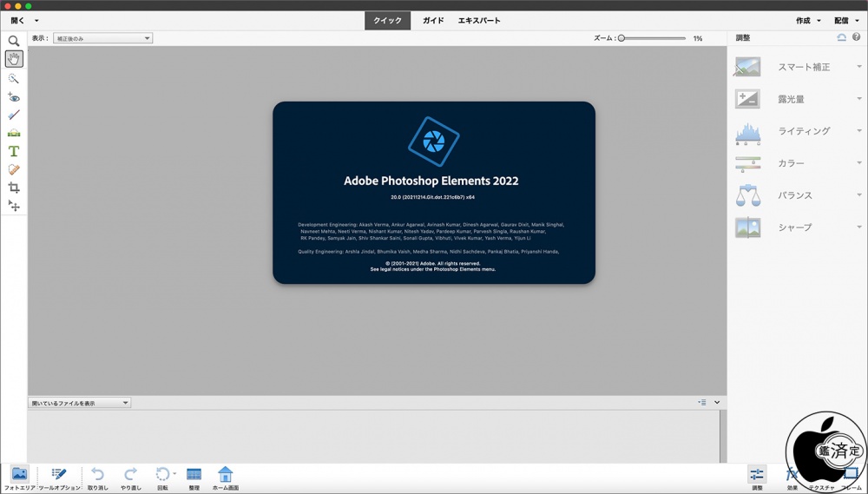Click the version text 20.0 (20211214...)
The height and width of the screenshot is (494, 868).
[433, 197]
